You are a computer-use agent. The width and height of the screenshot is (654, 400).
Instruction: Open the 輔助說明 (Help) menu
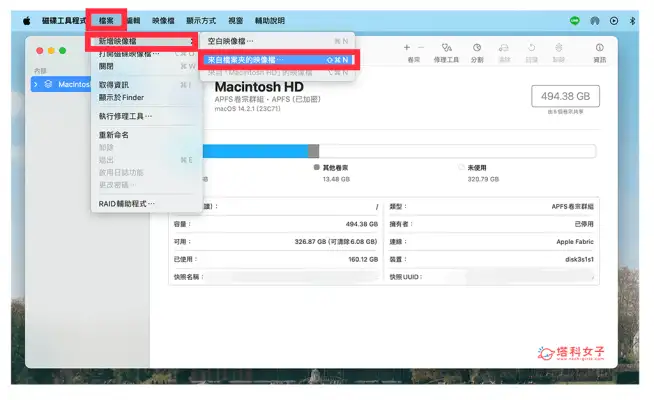269,21
